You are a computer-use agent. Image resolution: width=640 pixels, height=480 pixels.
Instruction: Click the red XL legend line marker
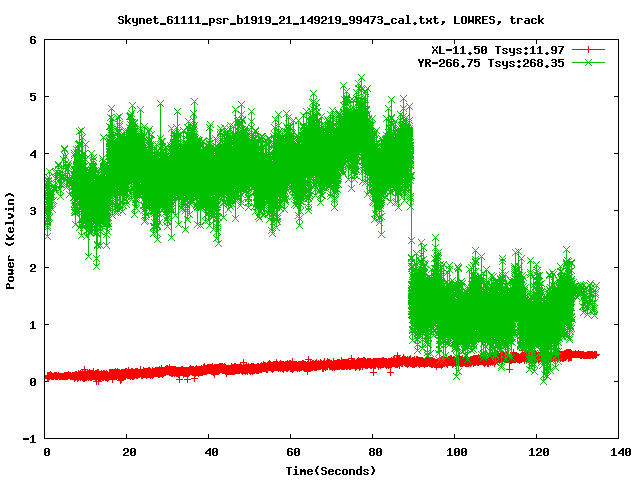[x=590, y=49]
